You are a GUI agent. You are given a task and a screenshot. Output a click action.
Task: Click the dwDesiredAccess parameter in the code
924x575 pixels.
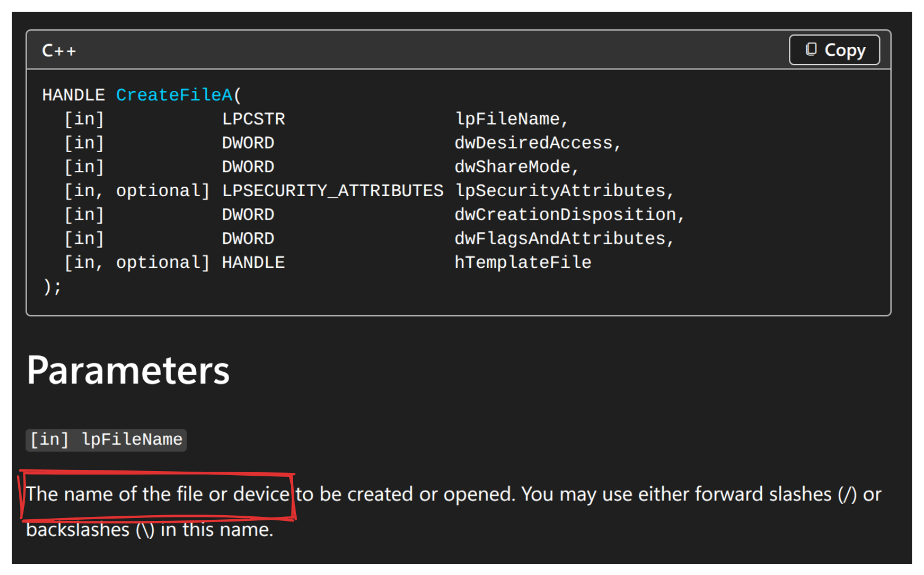[x=534, y=143]
